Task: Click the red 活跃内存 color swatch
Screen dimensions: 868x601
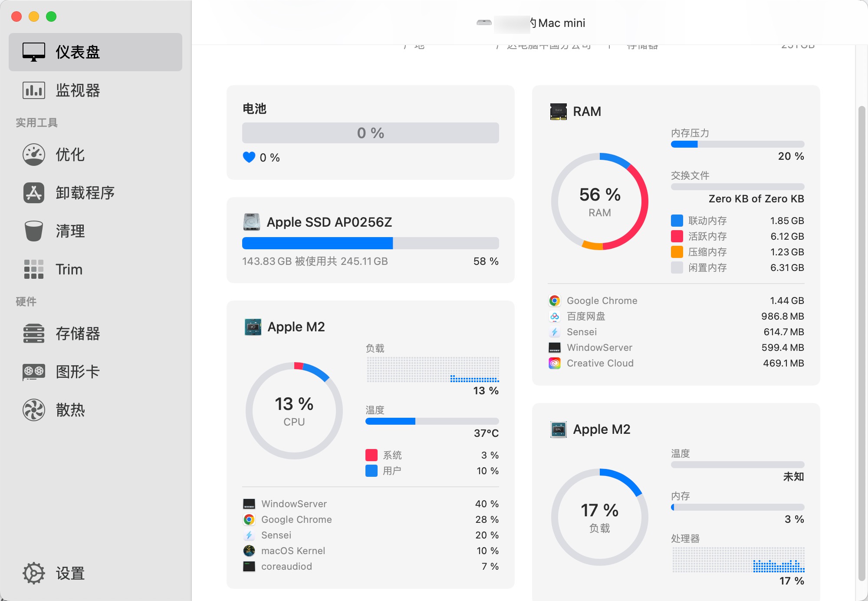Action: point(677,236)
